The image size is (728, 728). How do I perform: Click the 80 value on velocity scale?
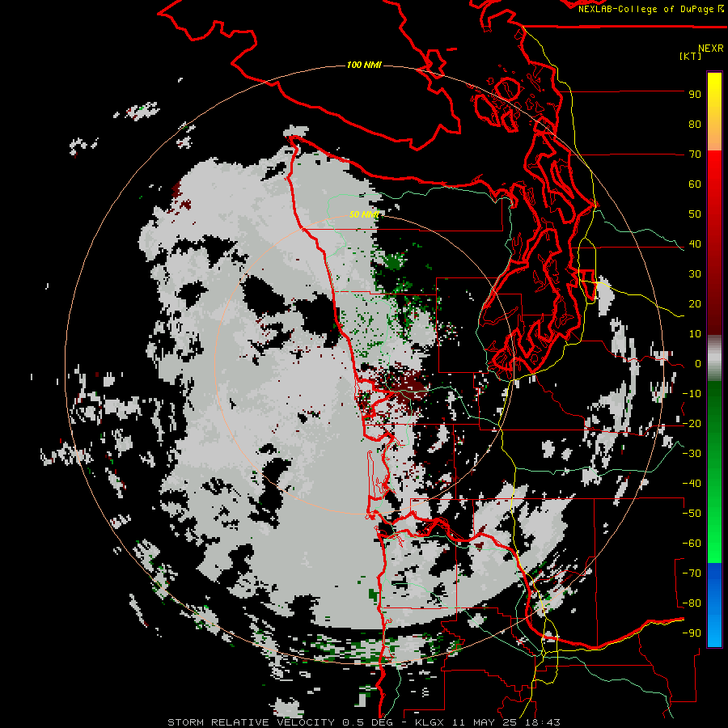695,125
